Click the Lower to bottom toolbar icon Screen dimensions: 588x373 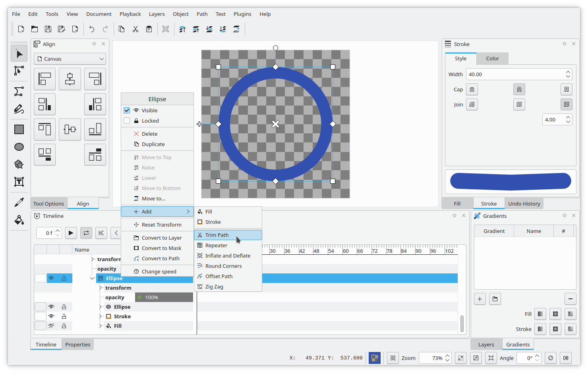tap(223, 29)
